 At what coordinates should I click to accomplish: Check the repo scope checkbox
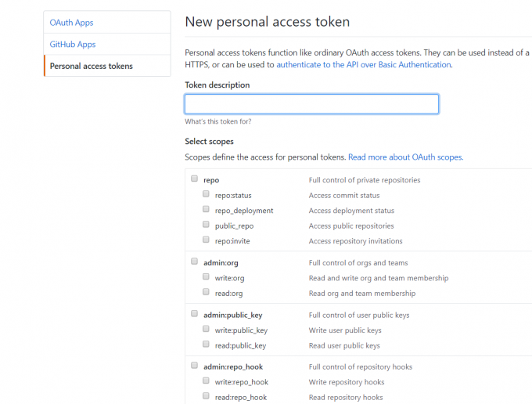pos(194,179)
